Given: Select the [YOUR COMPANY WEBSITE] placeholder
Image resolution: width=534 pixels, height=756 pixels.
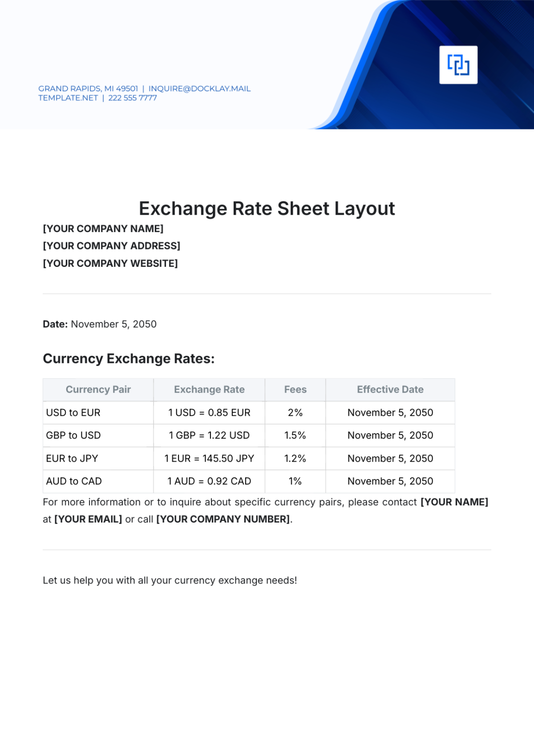Looking at the screenshot, I should pyautogui.click(x=110, y=263).
